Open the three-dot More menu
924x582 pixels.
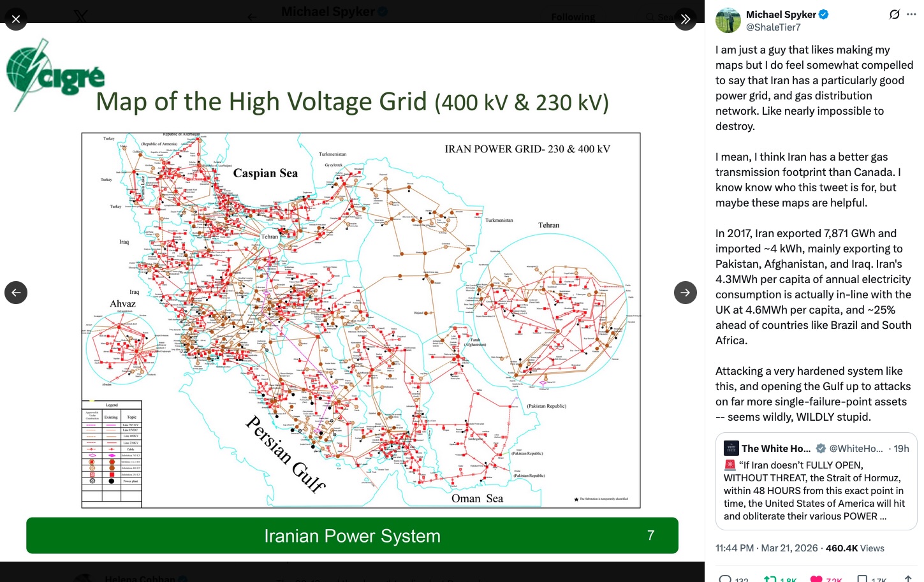pos(911,14)
